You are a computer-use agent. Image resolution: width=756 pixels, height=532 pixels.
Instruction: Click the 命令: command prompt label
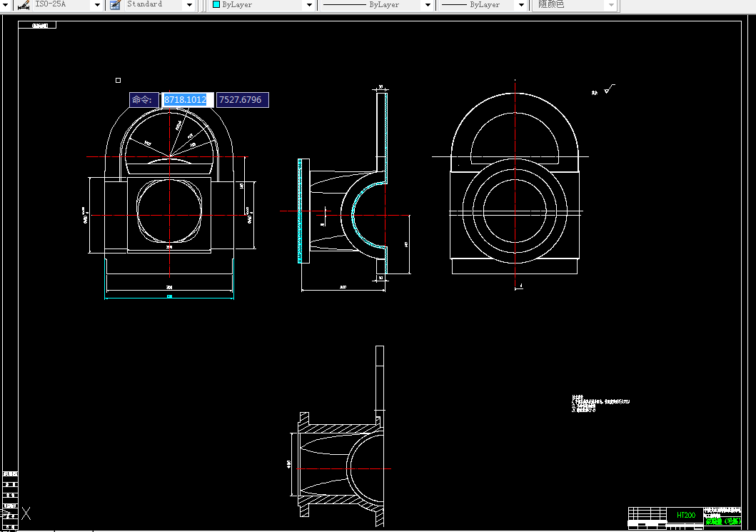(143, 100)
